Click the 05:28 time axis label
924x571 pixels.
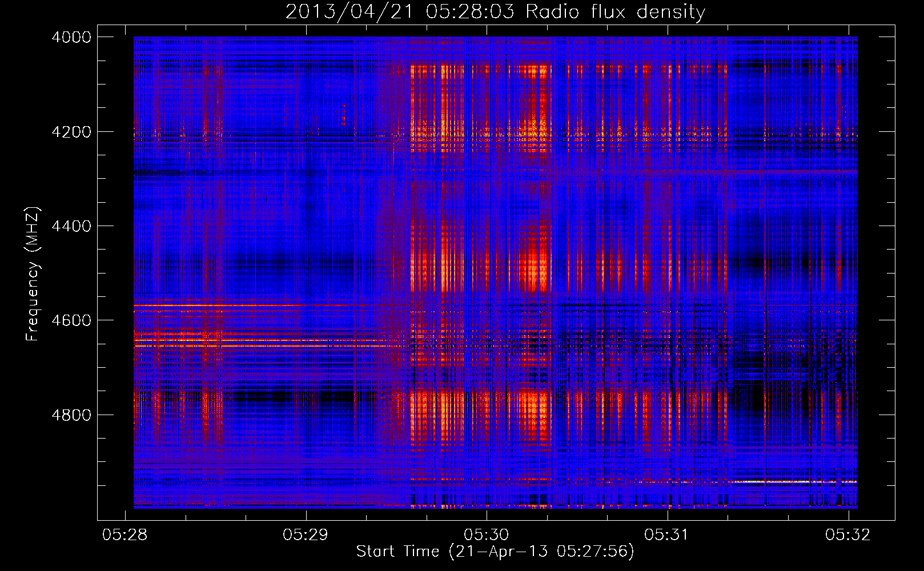click(124, 534)
